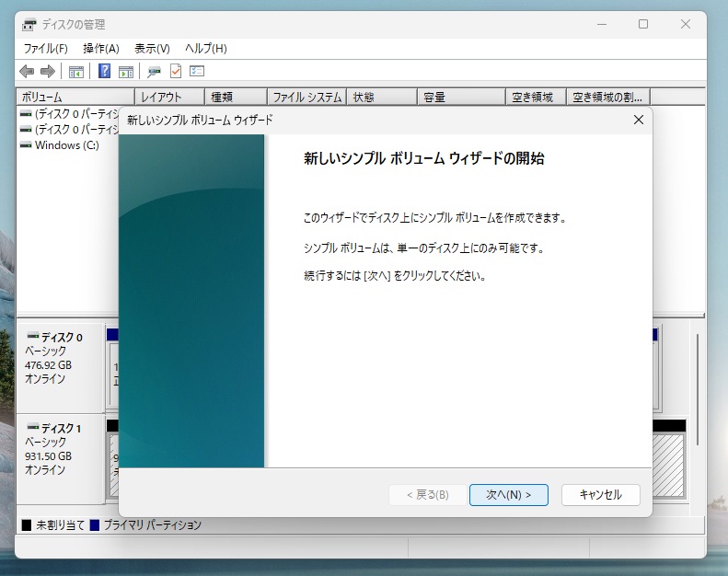Sort by 状態 column header

pyautogui.click(x=382, y=97)
